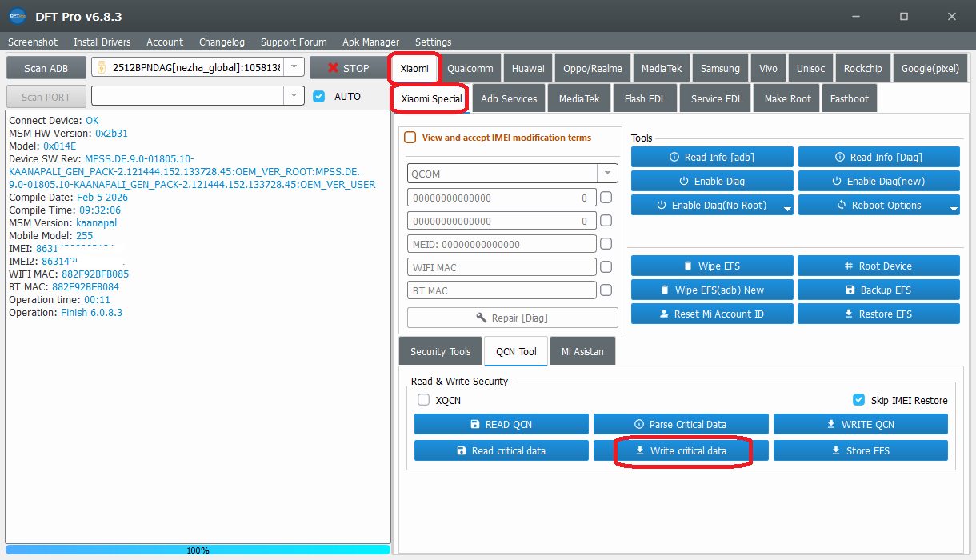Click power icon on Enable Diag(No Root)
The image size is (976, 560).
click(x=661, y=205)
